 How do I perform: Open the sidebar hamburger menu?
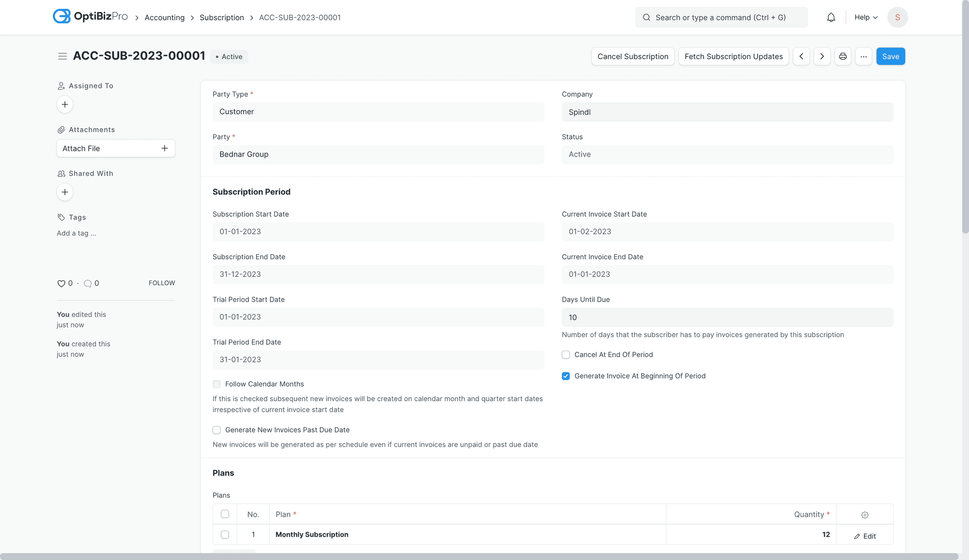pos(62,56)
